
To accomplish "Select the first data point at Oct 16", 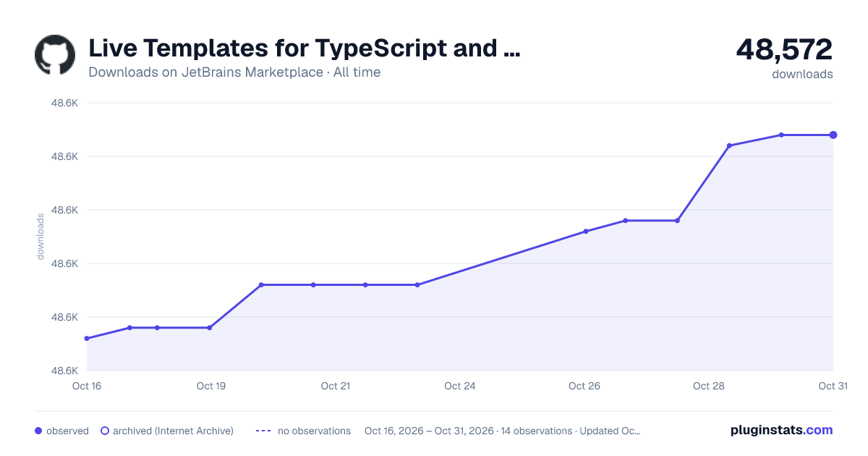I will pyautogui.click(x=87, y=338).
